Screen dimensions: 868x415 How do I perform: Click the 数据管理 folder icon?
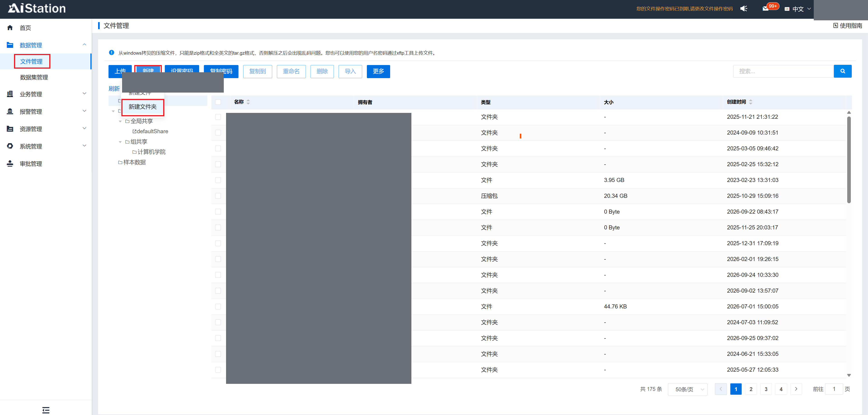[10, 45]
